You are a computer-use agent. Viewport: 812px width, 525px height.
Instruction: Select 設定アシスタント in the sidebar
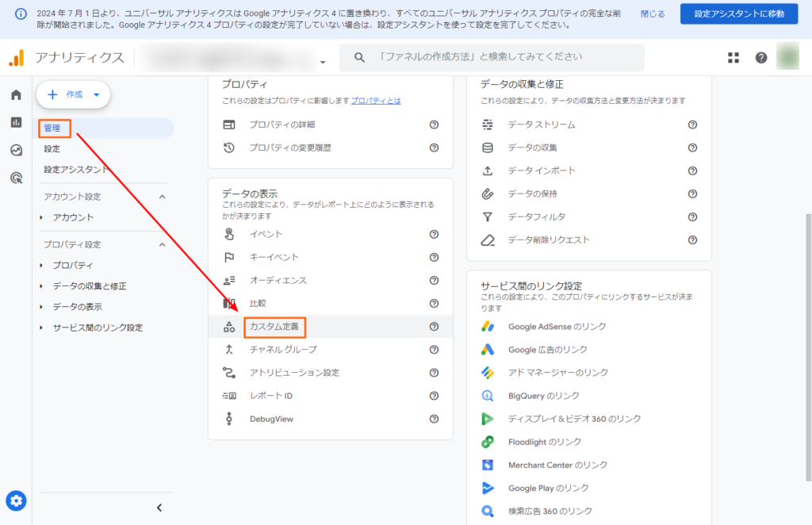75,169
